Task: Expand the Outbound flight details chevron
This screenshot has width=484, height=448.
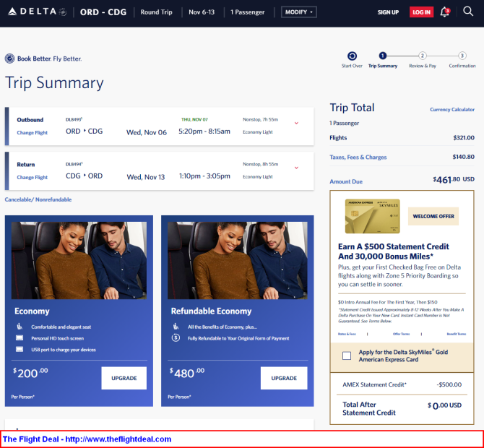Action: click(296, 123)
